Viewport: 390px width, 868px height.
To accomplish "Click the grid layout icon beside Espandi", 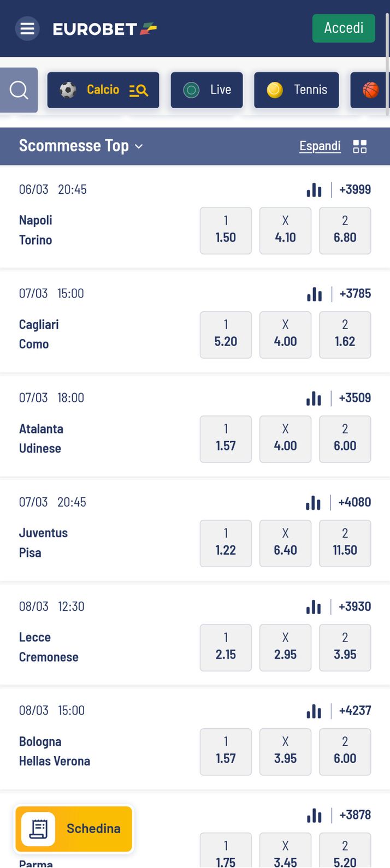I will pyautogui.click(x=359, y=146).
